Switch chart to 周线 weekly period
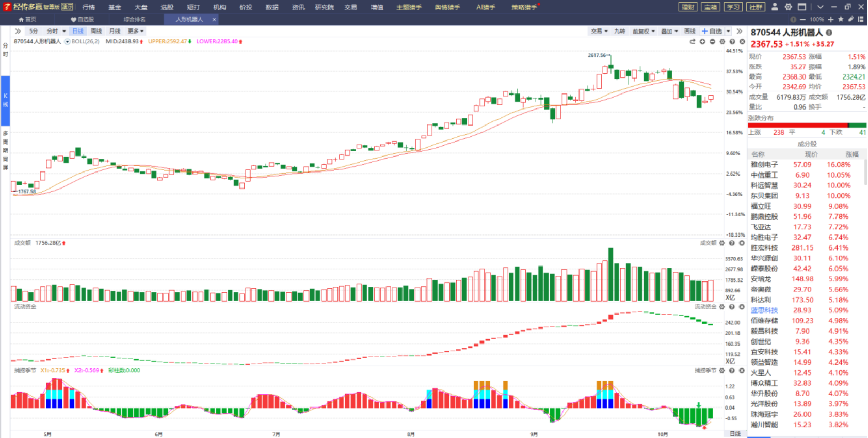The image size is (868, 438). click(x=96, y=31)
